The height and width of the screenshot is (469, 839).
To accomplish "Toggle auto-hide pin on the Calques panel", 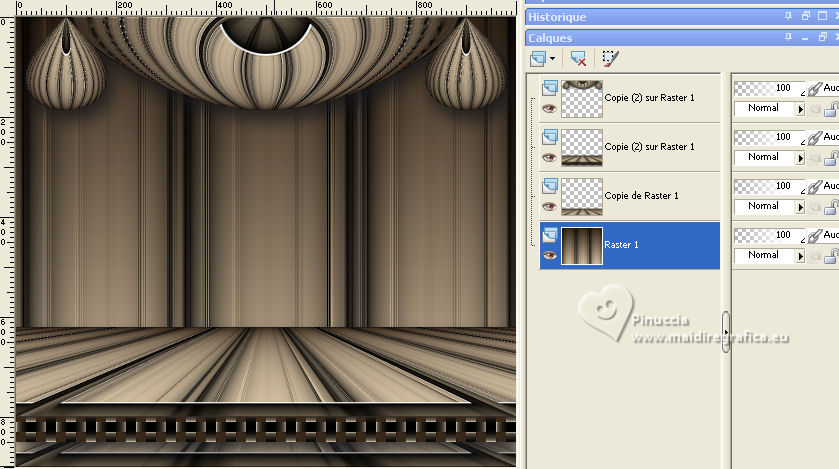I will (788, 37).
